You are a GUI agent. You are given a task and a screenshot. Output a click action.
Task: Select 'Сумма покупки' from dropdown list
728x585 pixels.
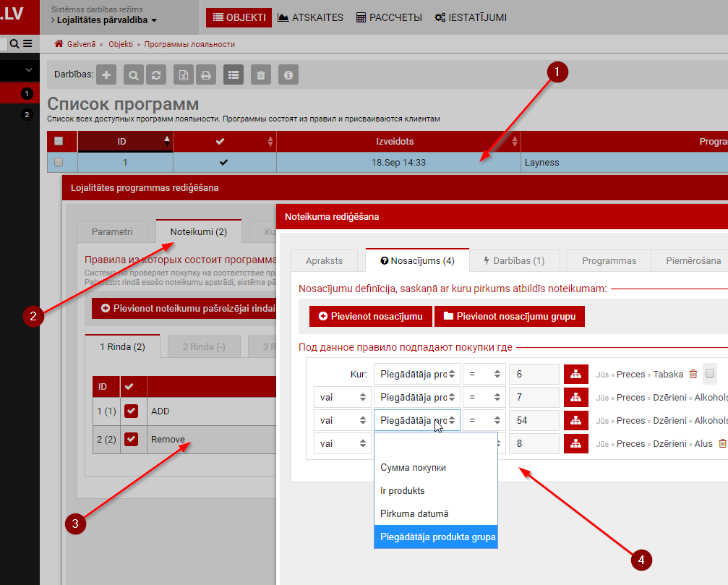[413, 467]
